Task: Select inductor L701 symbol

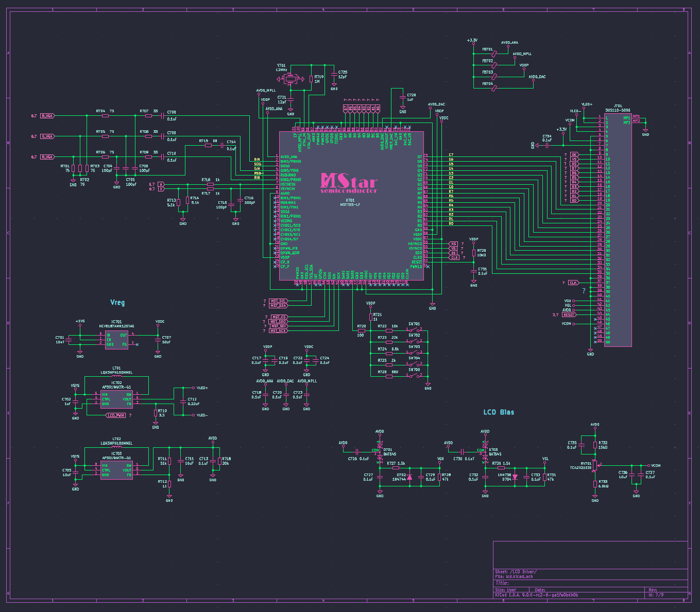Action: (x=116, y=376)
